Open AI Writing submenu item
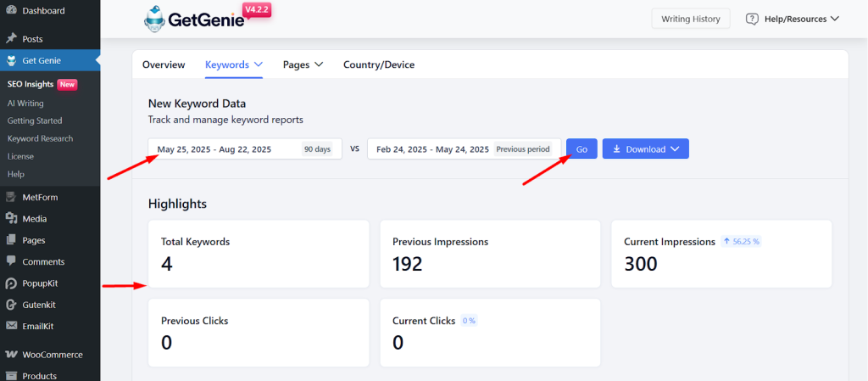868x381 pixels. 25,103
